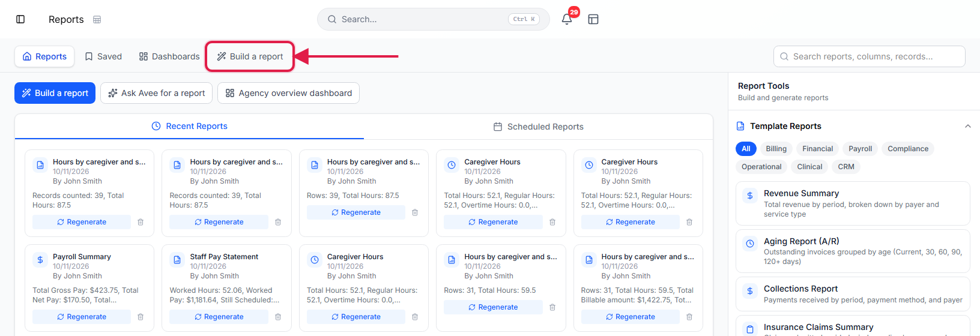Image resolution: width=980 pixels, height=336 pixels.
Task: Click the Report Tools heading
Action: [763, 86]
